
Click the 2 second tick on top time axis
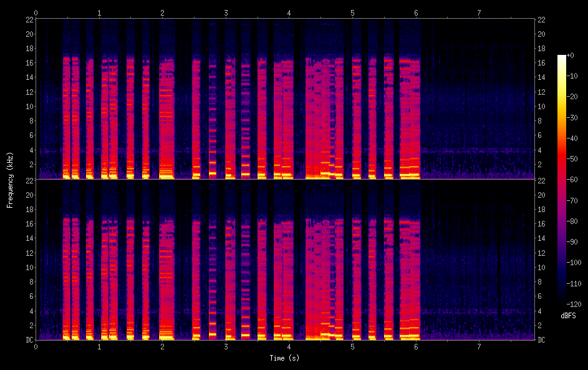(x=163, y=12)
